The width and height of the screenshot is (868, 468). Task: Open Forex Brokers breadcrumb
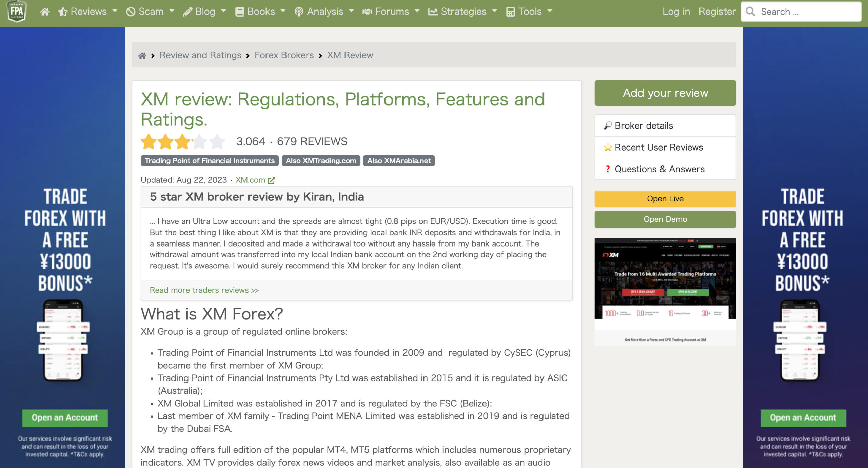[x=284, y=55]
